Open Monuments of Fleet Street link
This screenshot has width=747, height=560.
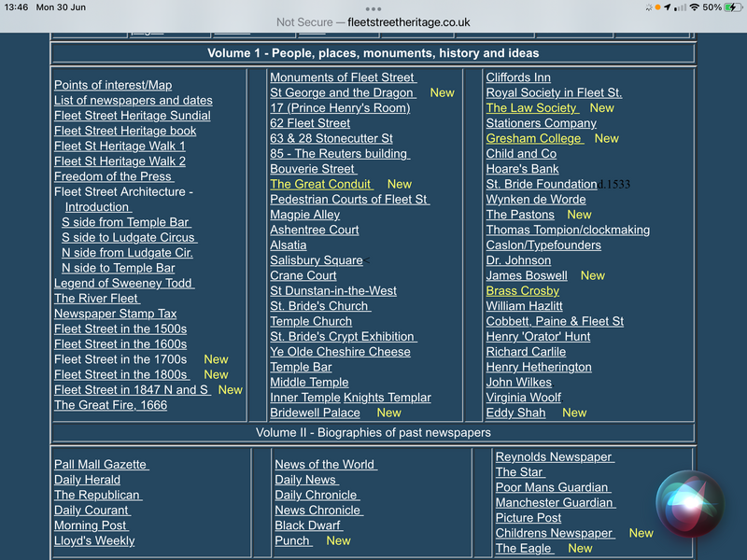point(344,77)
